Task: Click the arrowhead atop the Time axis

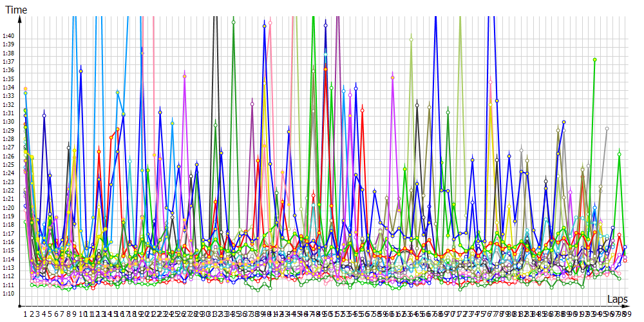Action: (x=20, y=18)
